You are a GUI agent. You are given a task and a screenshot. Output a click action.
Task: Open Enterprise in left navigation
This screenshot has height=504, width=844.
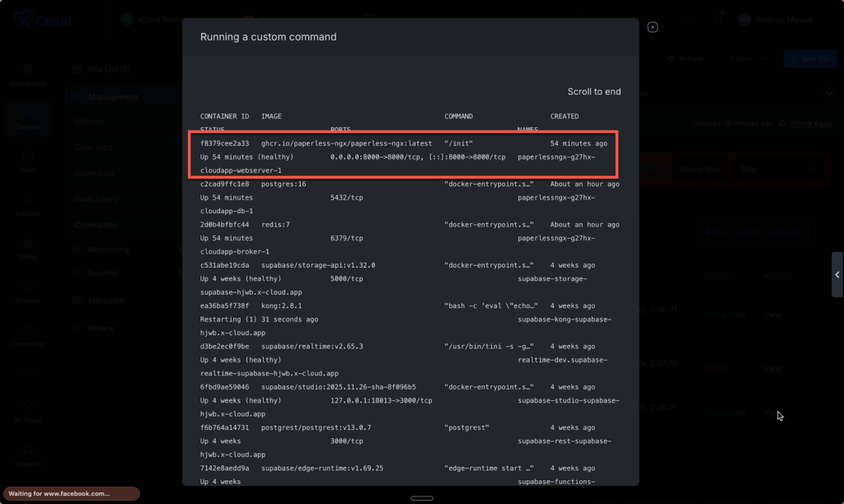coord(27,336)
